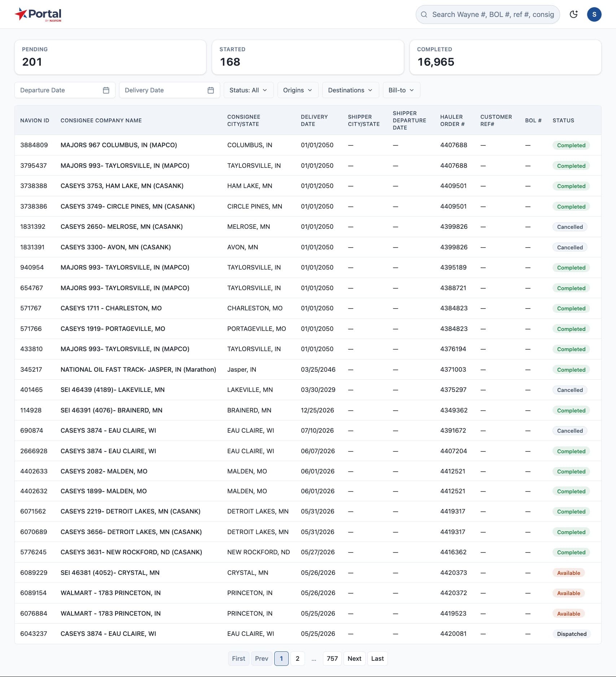Image resolution: width=616 pixels, height=677 pixels.
Task: Open the user avatar S menu
Action: (x=594, y=14)
